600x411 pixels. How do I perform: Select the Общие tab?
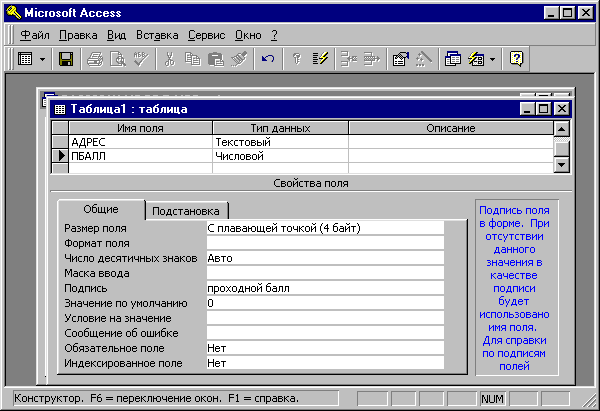tap(100, 209)
